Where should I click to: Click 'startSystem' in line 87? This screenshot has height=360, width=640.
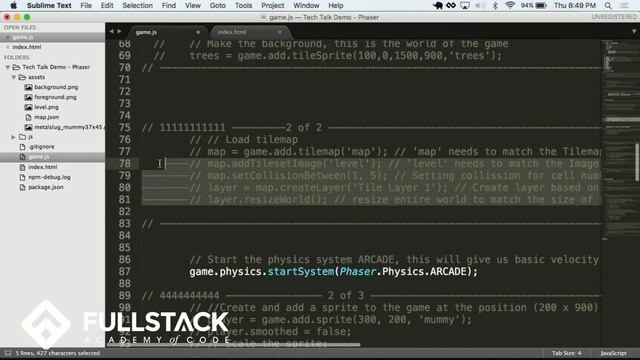(x=300, y=271)
